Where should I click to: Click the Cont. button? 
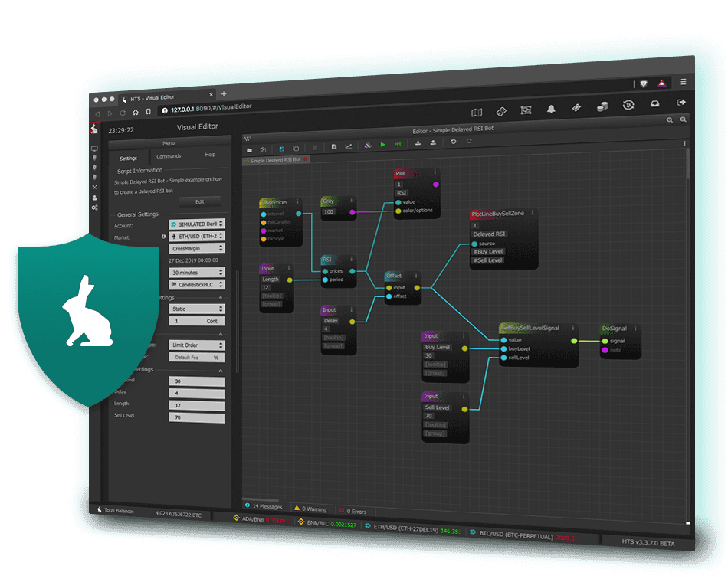[212, 321]
